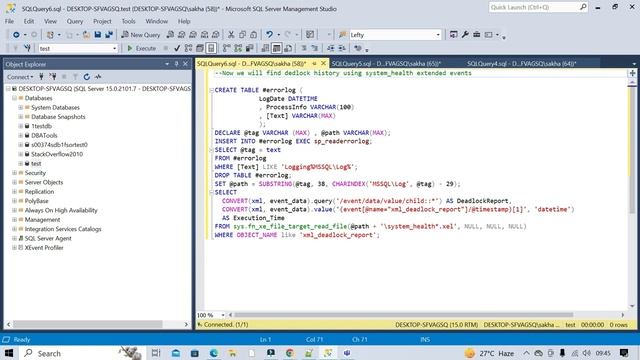640x360 pixels.
Task: Open the Tools menu
Action: pos(128,21)
